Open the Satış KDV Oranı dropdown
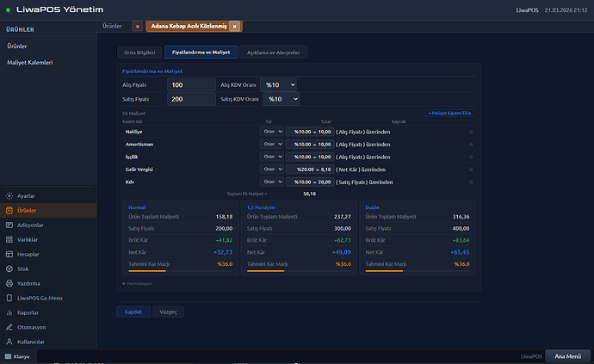 (x=281, y=99)
